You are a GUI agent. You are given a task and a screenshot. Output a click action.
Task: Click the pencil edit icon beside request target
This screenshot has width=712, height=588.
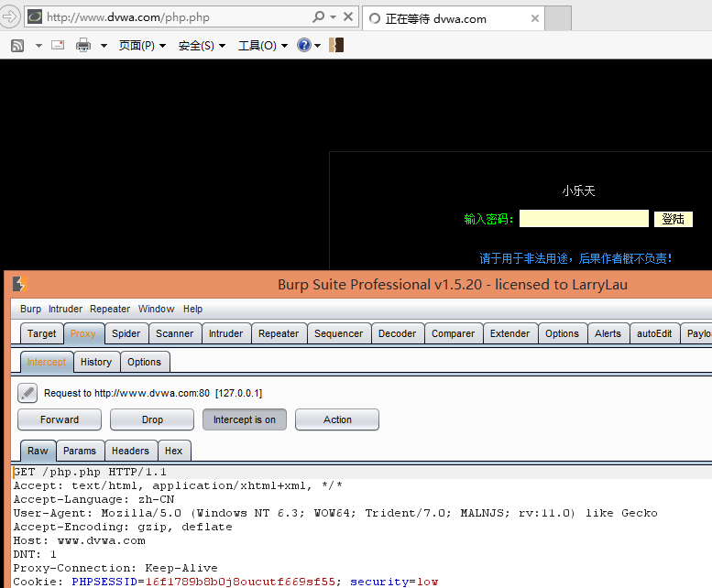pos(27,393)
